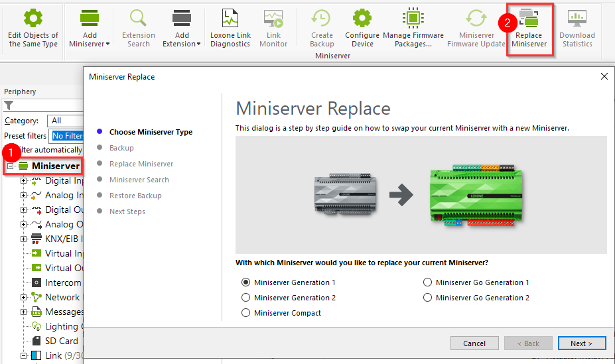
Task: Close the Miniserver Replace dialog
Action: click(604, 76)
